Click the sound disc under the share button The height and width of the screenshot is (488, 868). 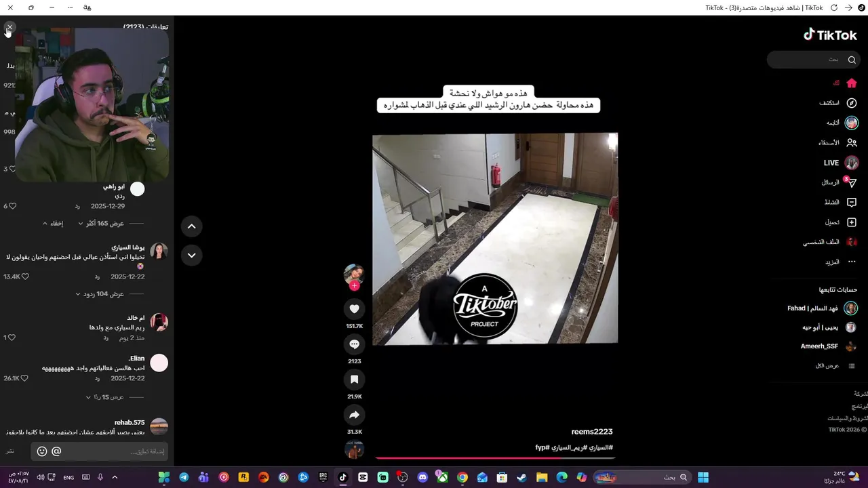click(354, 449)
